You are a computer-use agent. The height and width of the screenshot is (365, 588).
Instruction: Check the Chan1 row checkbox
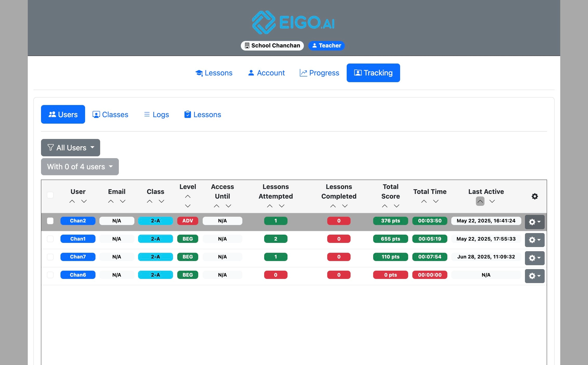[50, 239]
